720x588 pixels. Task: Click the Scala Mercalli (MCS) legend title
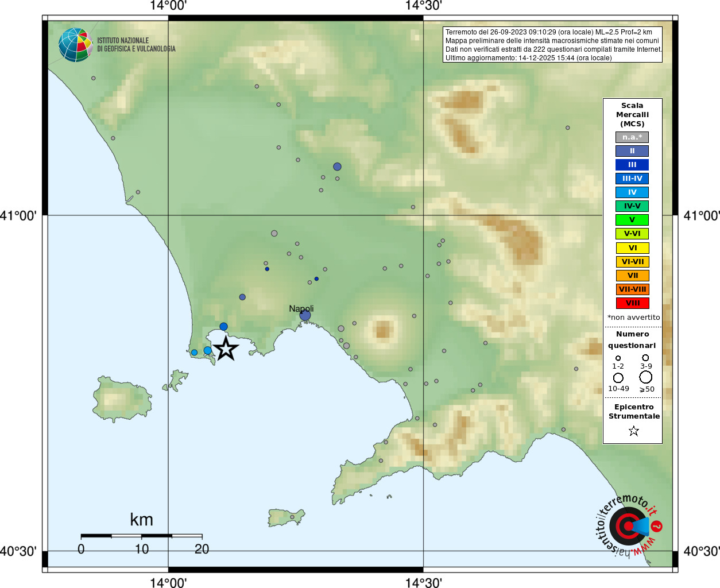point(632,115)
